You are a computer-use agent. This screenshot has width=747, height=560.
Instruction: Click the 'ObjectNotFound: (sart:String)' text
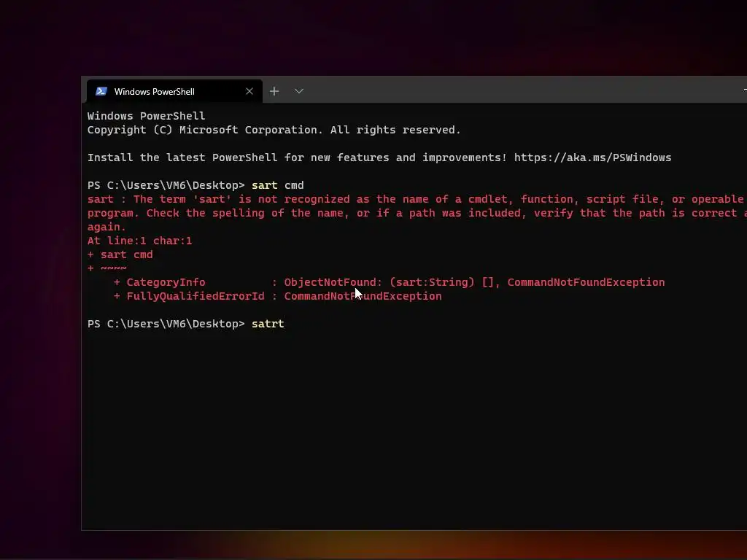379,282
